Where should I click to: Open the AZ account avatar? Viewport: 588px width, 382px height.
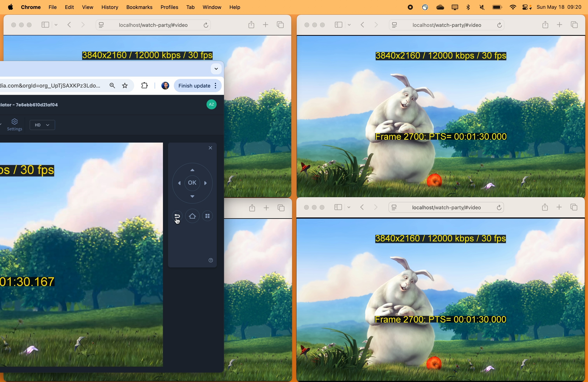point(212,104)
